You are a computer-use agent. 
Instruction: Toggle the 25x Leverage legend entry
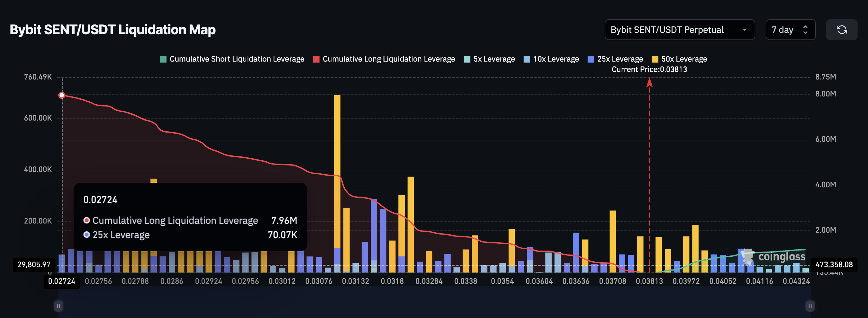click(615, 59)
